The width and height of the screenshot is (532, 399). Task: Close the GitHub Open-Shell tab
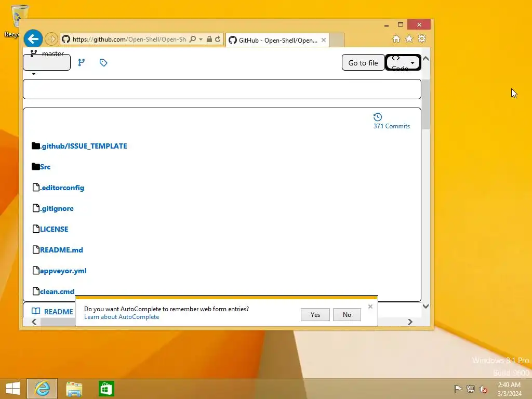[x=324, y=40]
